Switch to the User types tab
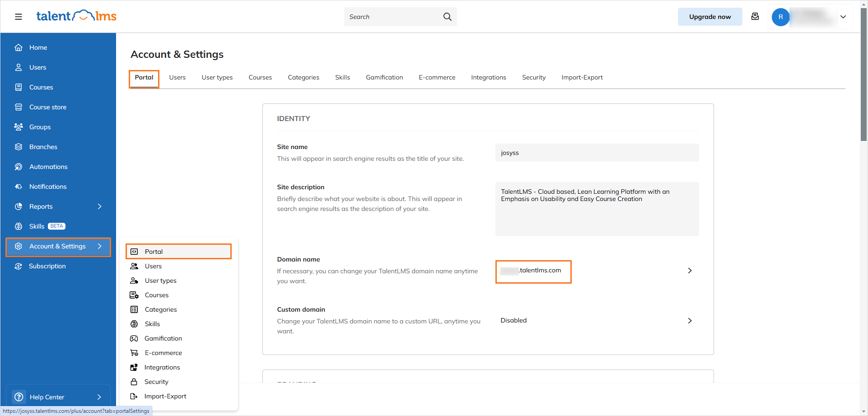 [217, 78]
